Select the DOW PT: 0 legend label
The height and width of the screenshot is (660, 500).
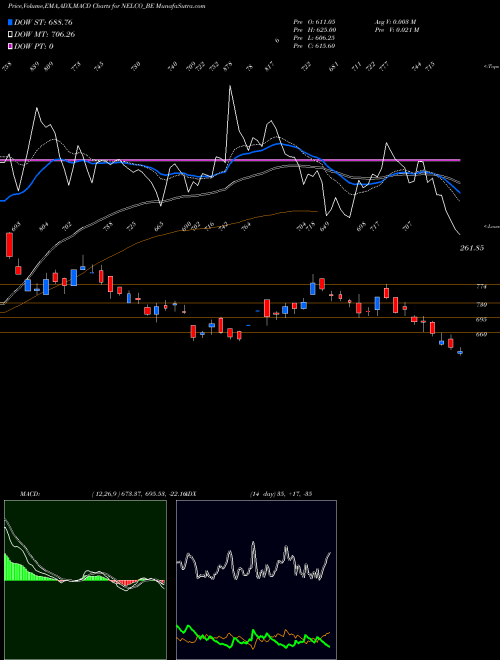pos(34,46)
